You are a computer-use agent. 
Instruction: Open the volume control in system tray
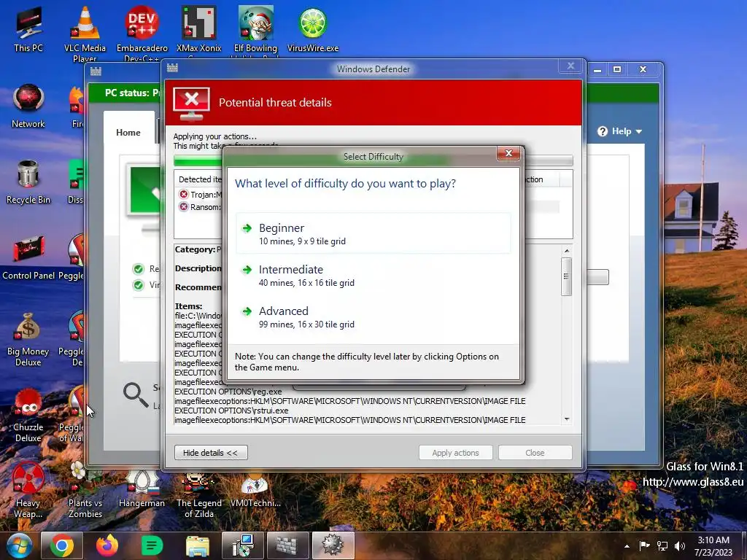click(680, 545)
